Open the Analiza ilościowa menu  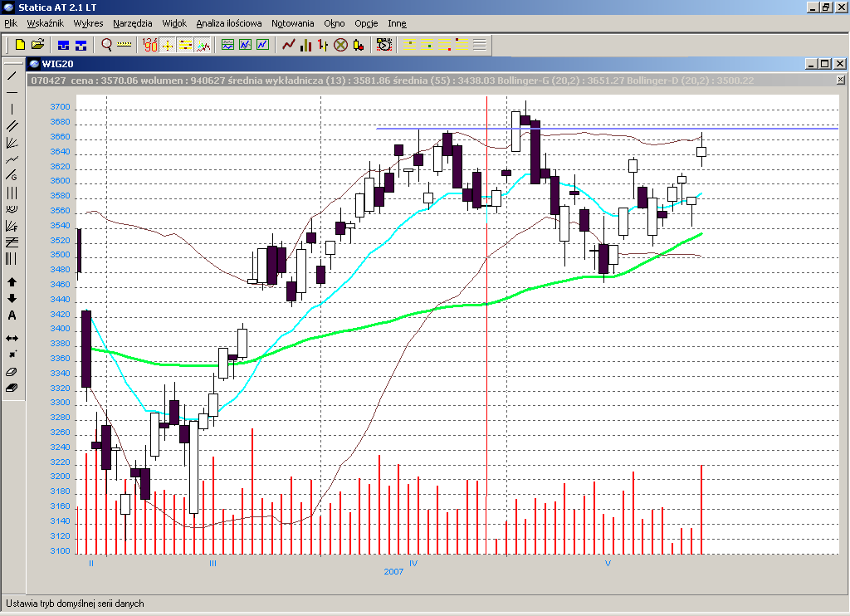coord(229,23)
